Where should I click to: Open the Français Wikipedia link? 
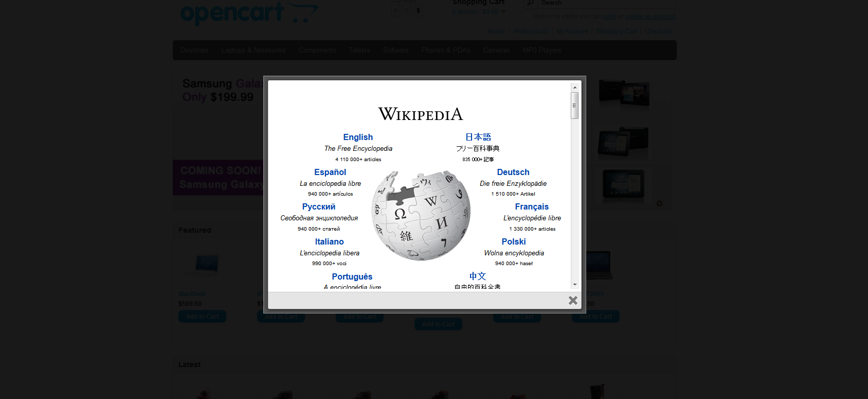(532, 206)
